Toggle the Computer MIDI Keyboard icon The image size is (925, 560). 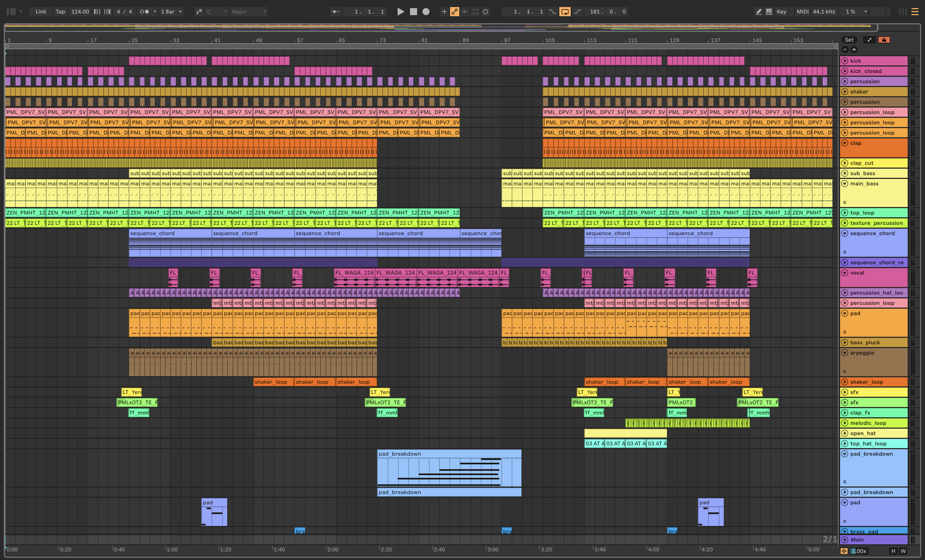pos(769,12)
